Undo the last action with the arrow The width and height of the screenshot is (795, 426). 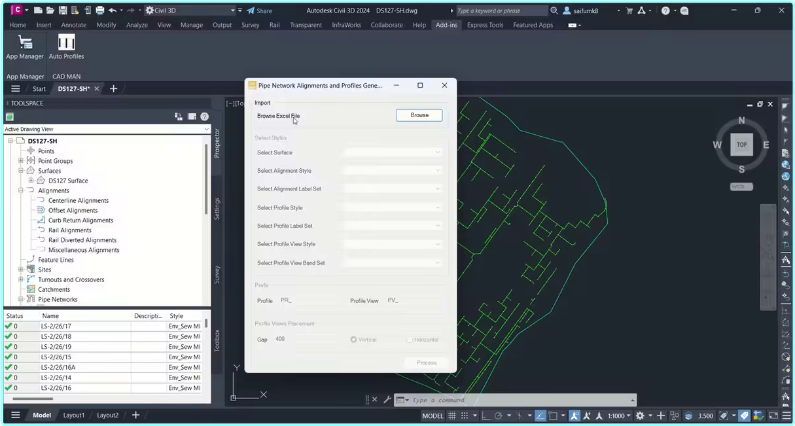pos(113,10)
